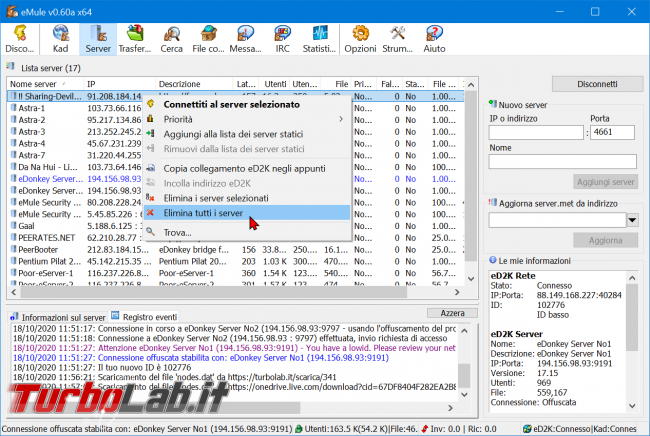Click the server list scroll-down arrow
The image size is (650, 436).
pyautogui.click(x=471, y=279)
